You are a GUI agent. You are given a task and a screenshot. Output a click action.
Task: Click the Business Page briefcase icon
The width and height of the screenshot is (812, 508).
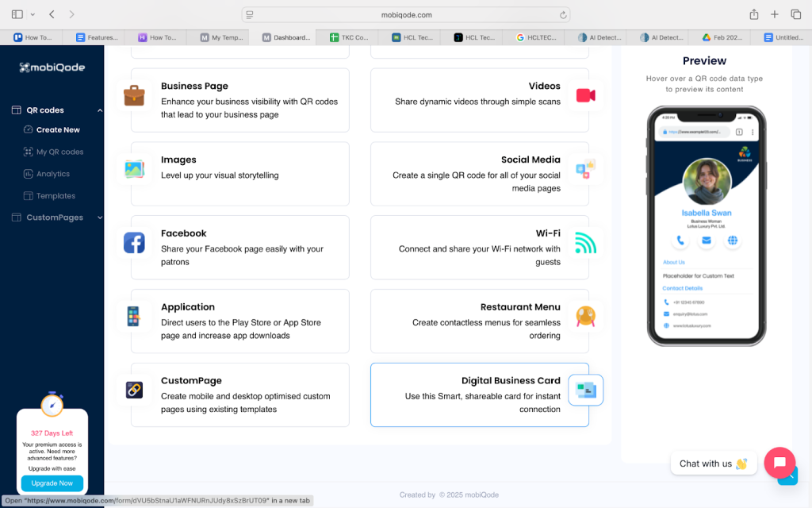(x=134, y=96)
